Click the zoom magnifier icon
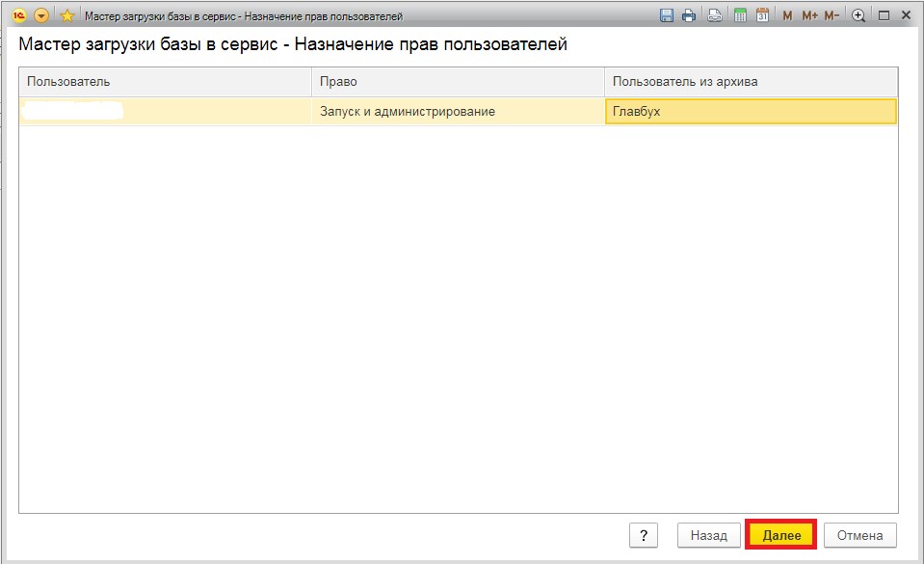Screen dimensions: 924x564 pyautogui.click(x=858, y=15)
